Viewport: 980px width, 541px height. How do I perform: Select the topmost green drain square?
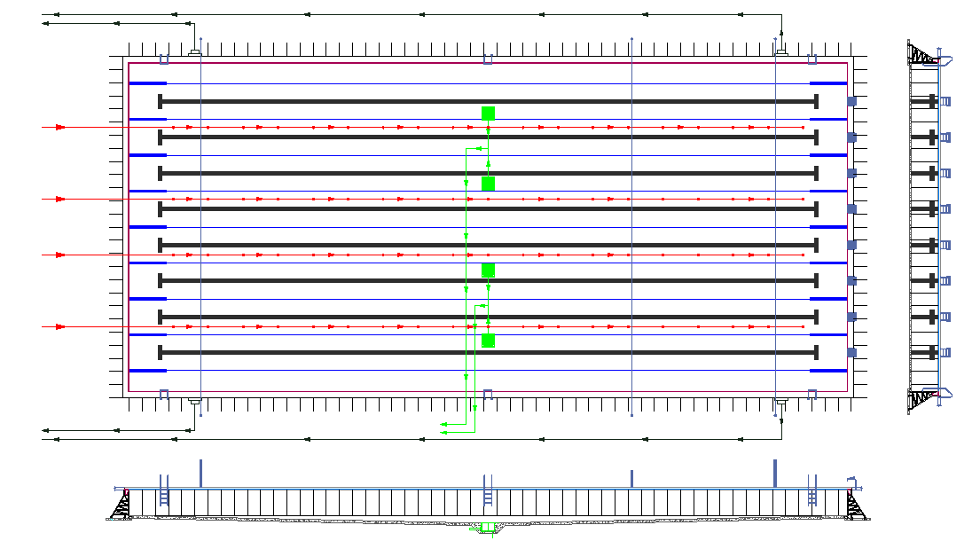pos(488,113)
